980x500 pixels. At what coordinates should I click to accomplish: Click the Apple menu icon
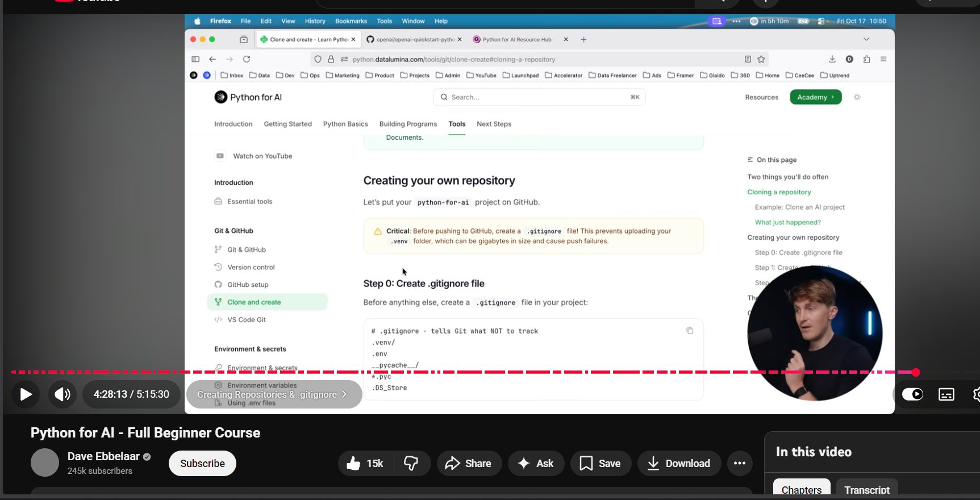click(x=197, y=21)
